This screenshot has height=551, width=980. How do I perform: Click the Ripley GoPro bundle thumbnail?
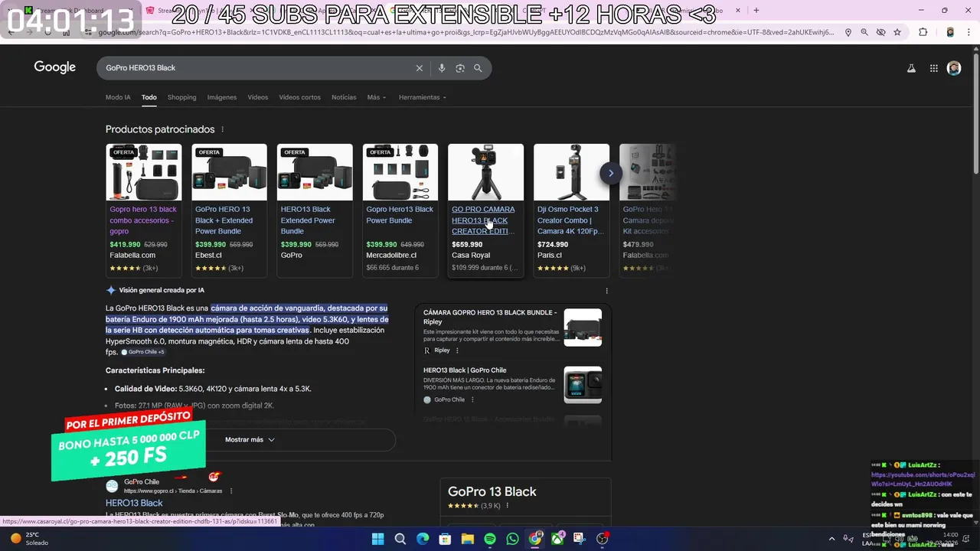tap(583, 328)
